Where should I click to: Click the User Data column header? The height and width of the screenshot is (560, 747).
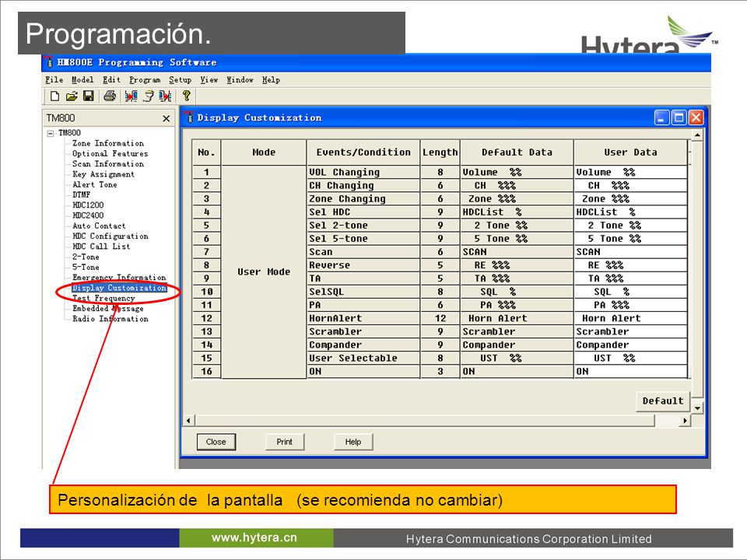click(631, 152)
